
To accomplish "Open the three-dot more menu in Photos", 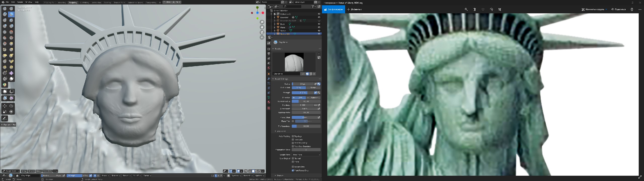I will (x=640, y=9).
